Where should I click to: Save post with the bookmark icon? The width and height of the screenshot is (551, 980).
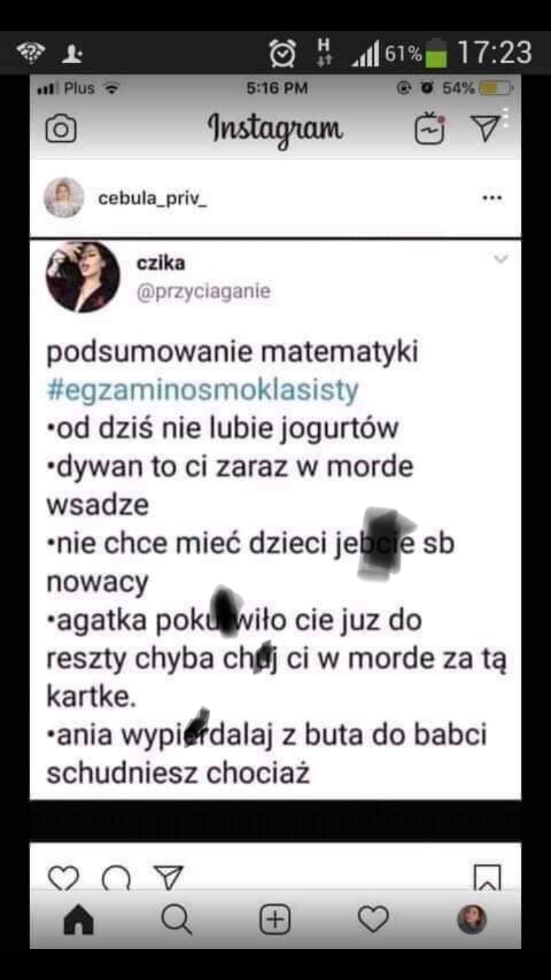pyautogui.click(x=487, y=876)
